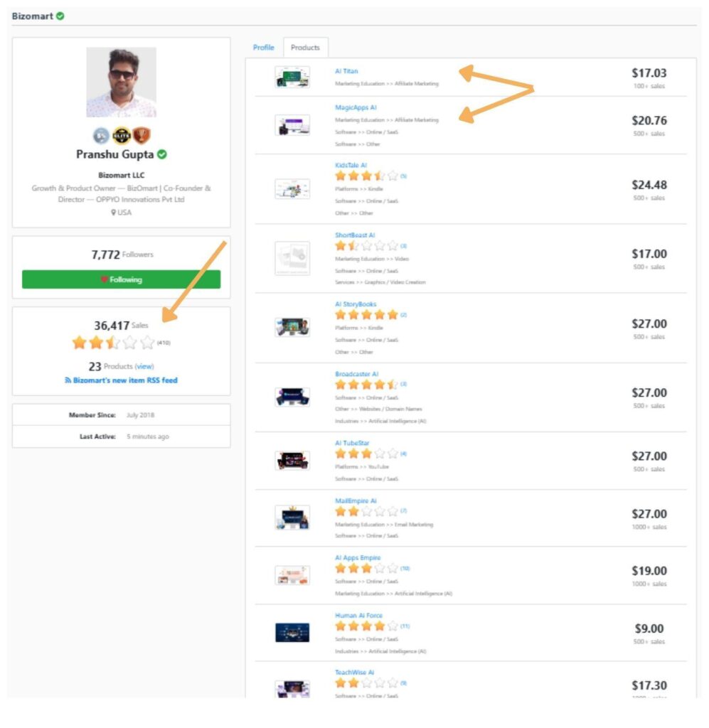
Task: Click the seller star rating under 36,417 Sales
Action: point(113,343)
